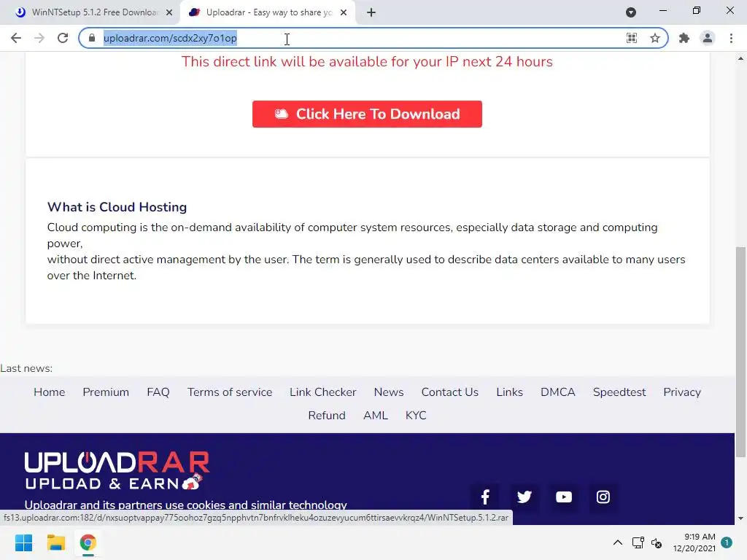The image size is (747, 560).
Task: Open Uploadrar's YouTube channel
Action: coord(564,497)
